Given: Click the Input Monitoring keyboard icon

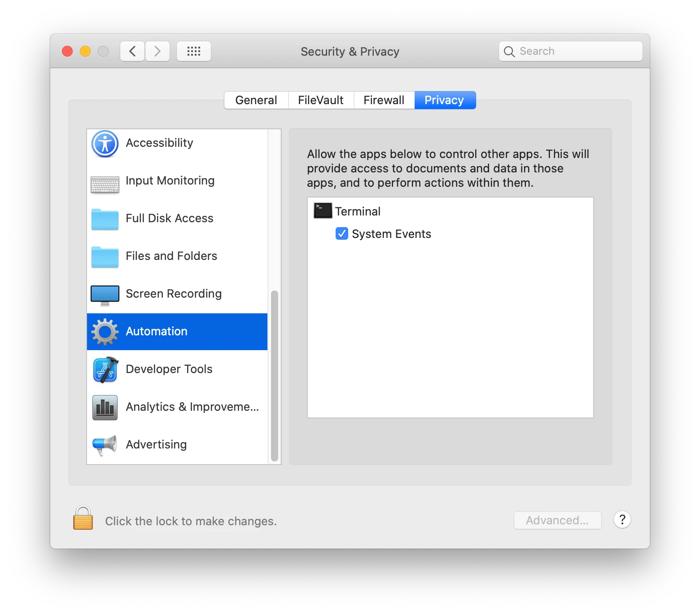Looking at the screenshot, I should pyautogui.click(x=105, y=184).
